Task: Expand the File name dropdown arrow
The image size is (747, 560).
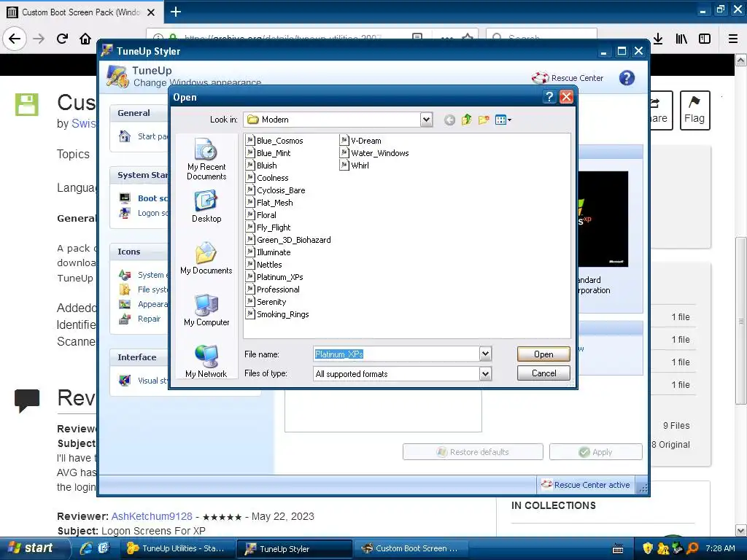Action: pyautogui.click(x=485, y=354)
